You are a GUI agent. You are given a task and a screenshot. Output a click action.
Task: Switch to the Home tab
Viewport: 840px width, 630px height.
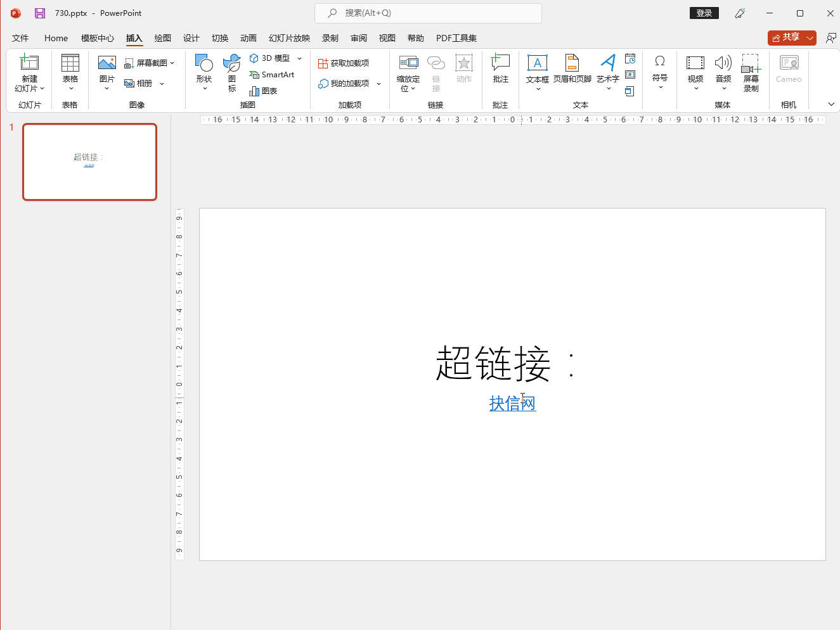[56, 38]
